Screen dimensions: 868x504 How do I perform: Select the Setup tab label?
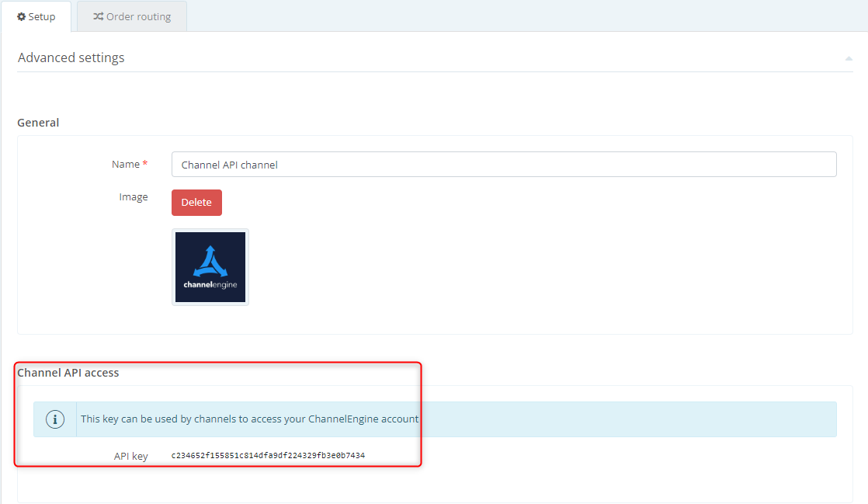[42, 16]
